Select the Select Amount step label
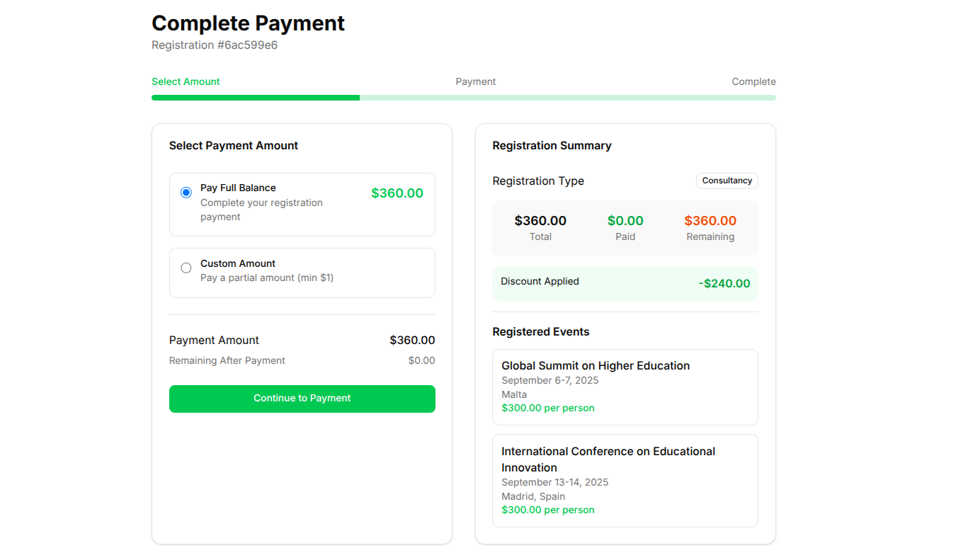Image resolution: width=980 pixels, height=555 pixels. [186, 81]
